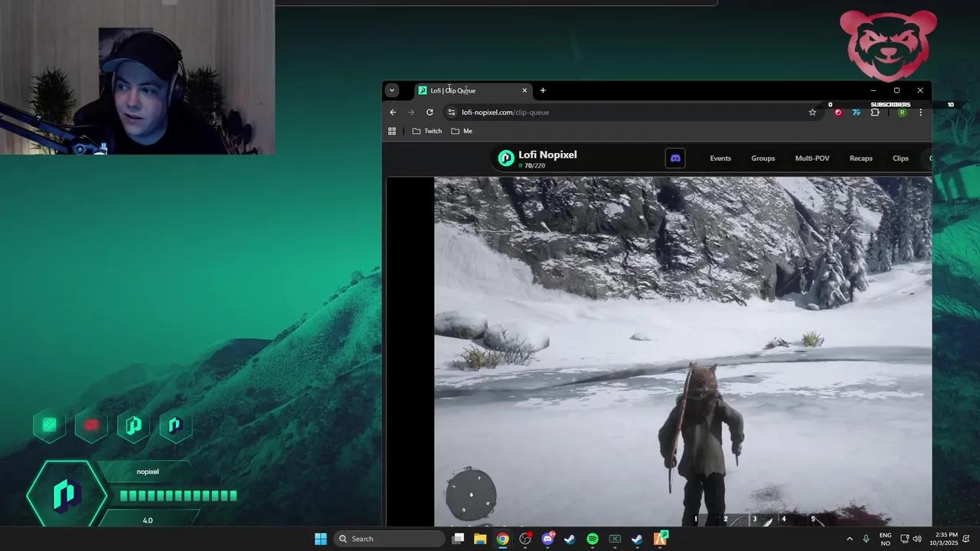The image size is (980, 551).
Task: Open the Windows Start menu
Action: coord(321,539)
